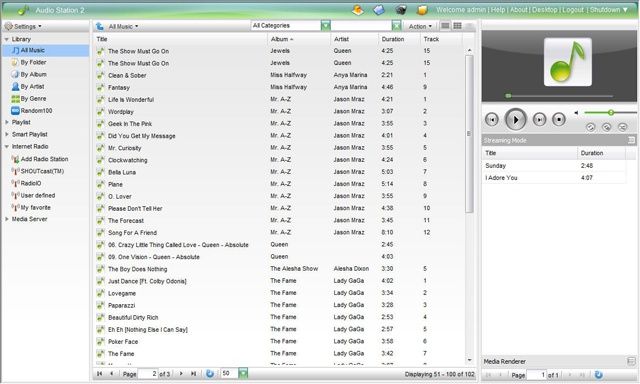Viewport: 640px width, 384px height.
Task: Open SHOUTcast(TM) radio list
Action: coord(42,171)
